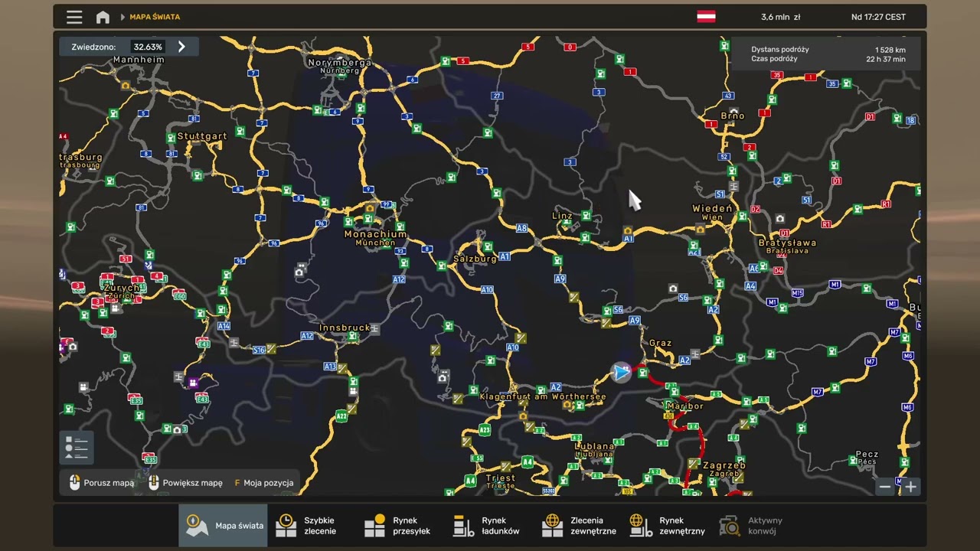Screen dimensions: 980x551
Task: Zoom in the map with plus button
Action: [910, 487]
